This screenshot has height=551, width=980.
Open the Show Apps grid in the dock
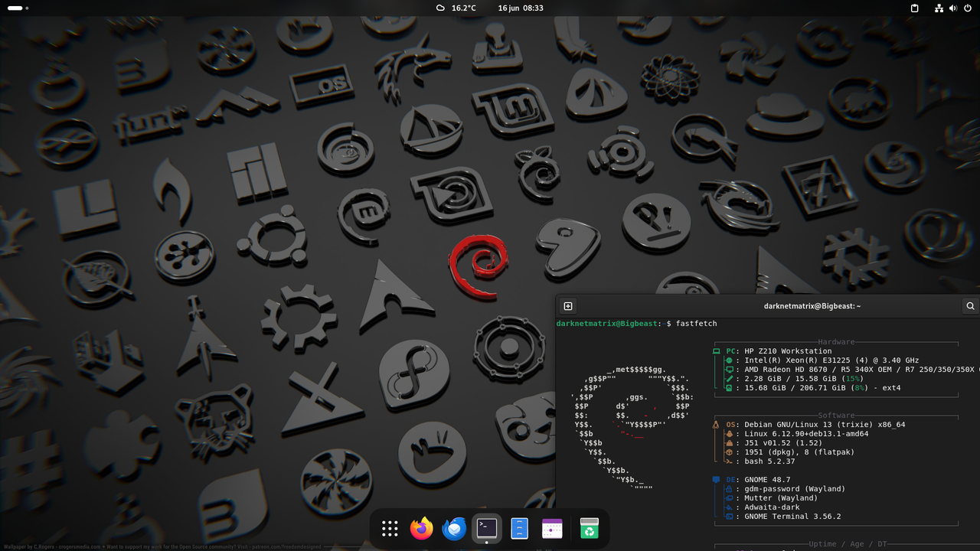click(x=390, y=528)
